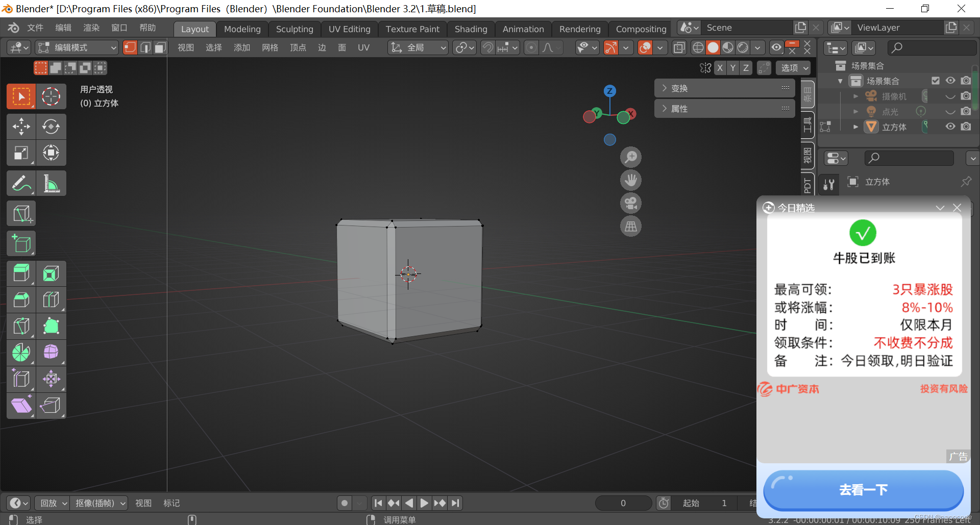Open the 全局 transform orientation dropdown
This screenshot has width=980, height=525.
[418, 47]
